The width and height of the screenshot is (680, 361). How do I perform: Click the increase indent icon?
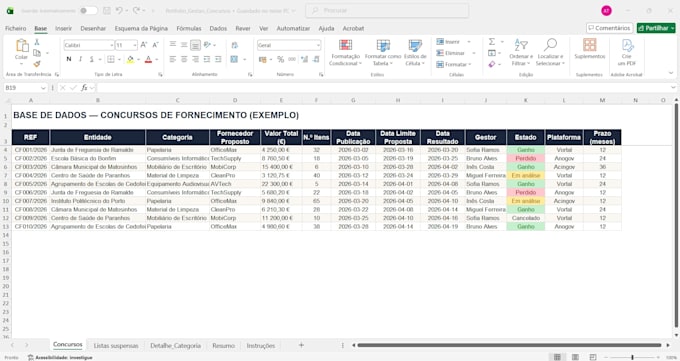click(218, 59)
